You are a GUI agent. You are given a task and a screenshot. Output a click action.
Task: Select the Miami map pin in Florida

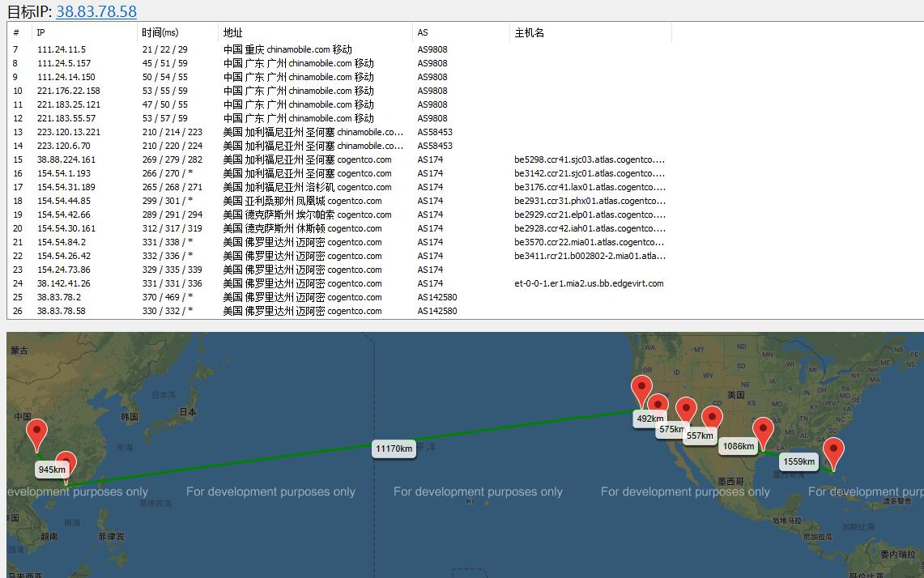833,453
